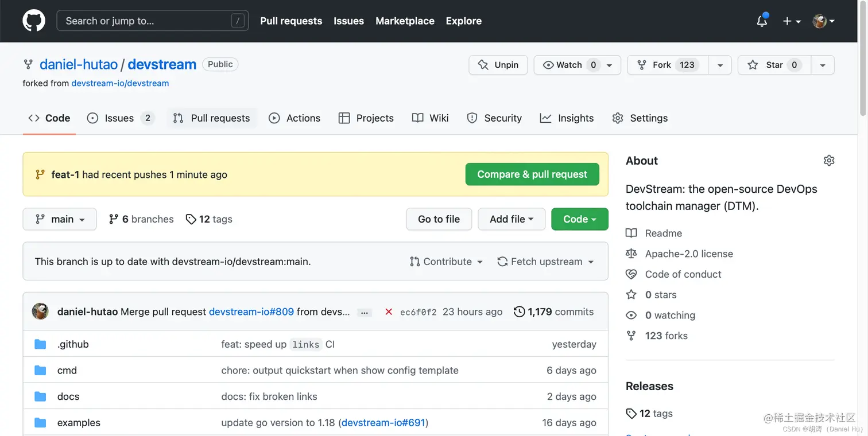Image resolution: width=868 pixels, height=436 pixels.
Task: Open GitHub notifications bell
Action: [x=762, y=21]
